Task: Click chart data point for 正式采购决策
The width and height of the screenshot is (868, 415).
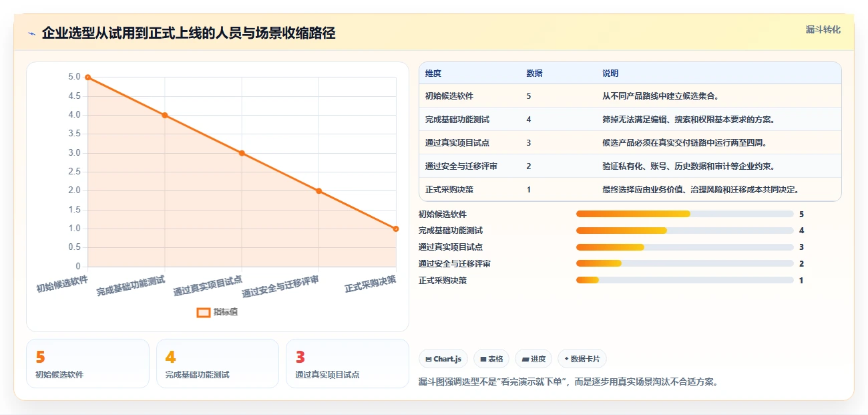Action: click(396, 229)
